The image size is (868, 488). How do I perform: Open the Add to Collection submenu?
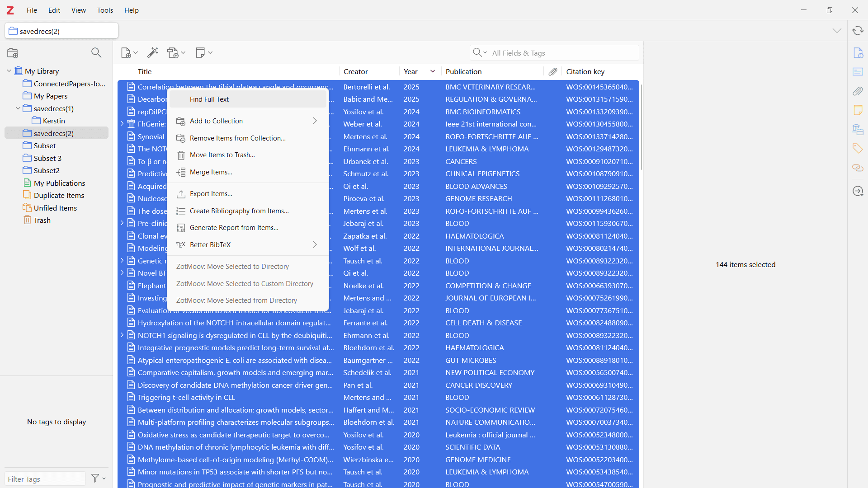[248, 121]
